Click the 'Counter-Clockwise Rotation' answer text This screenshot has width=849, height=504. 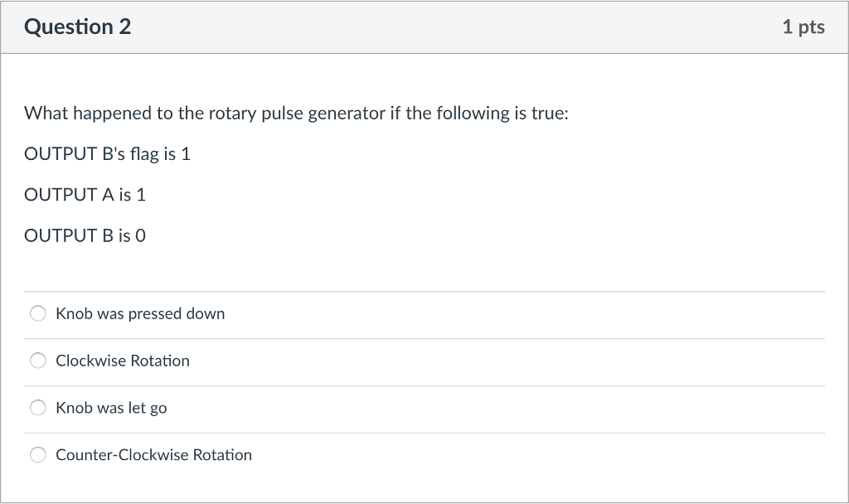[153, 454]
